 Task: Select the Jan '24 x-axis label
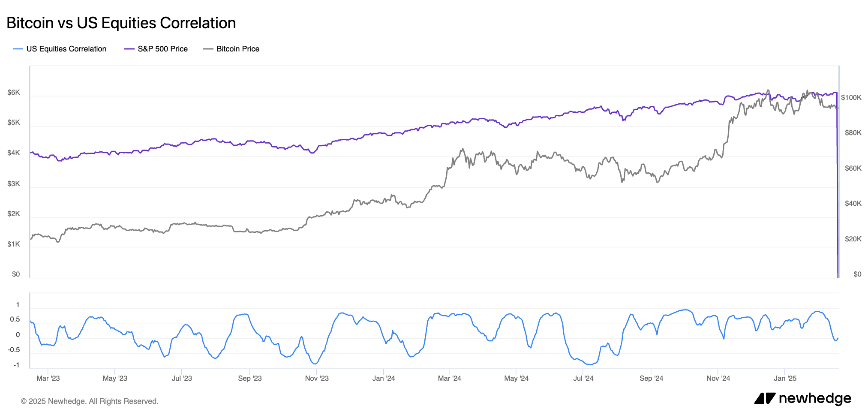pyautogui.click(x=384, y=378)
